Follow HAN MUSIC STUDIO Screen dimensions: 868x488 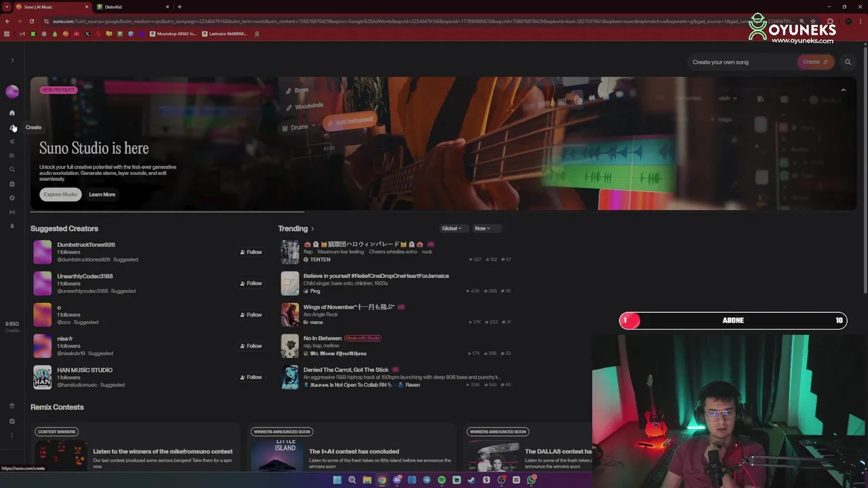(x=251, y=377)
